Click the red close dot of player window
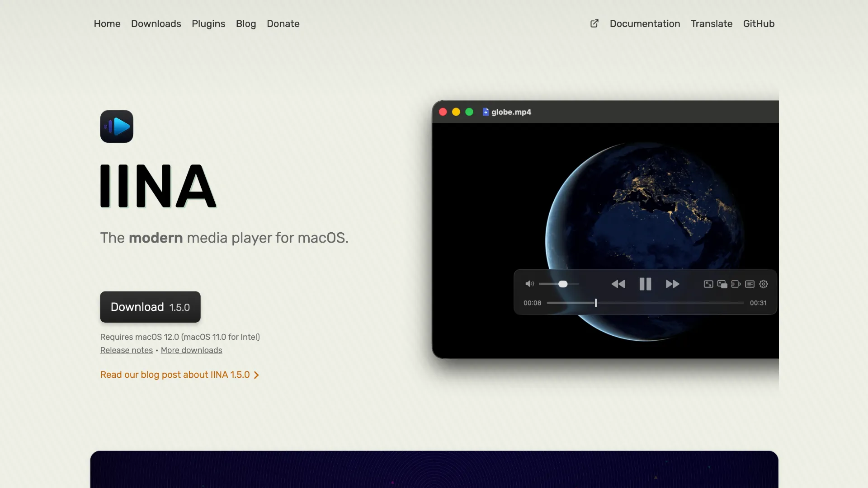 [x=443, y=112]
